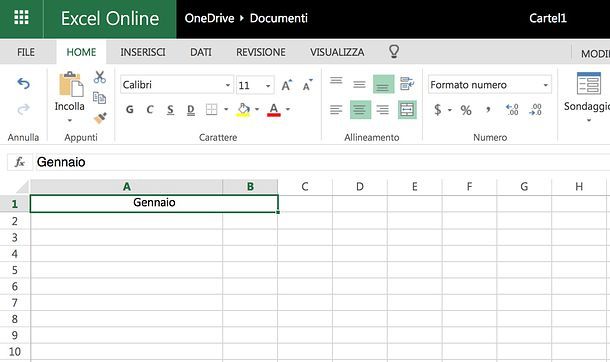Toggle merge and center cells
This screenshot has height=362, width=610.
(407, 110)
